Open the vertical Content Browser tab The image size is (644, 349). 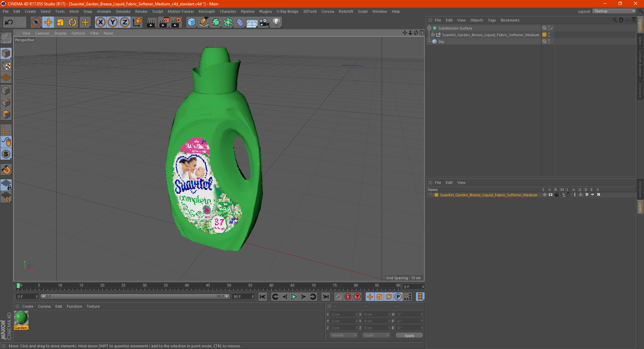[x=640, y=63]
